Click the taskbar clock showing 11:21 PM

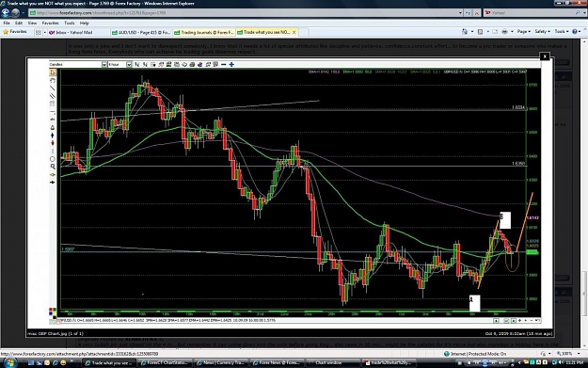575,362
